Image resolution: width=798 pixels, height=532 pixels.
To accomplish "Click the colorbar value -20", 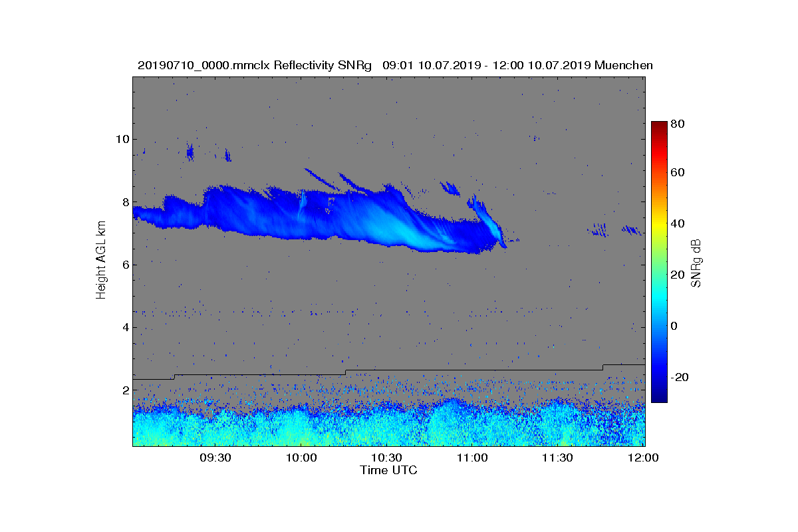I will (x=680, y=377).
